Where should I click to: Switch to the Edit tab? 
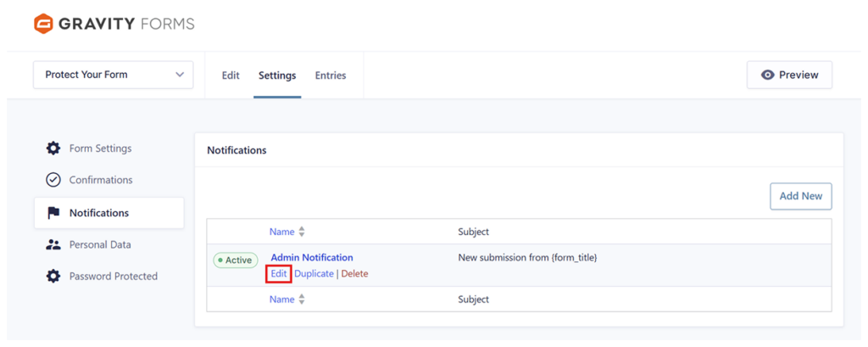(231, 76)
